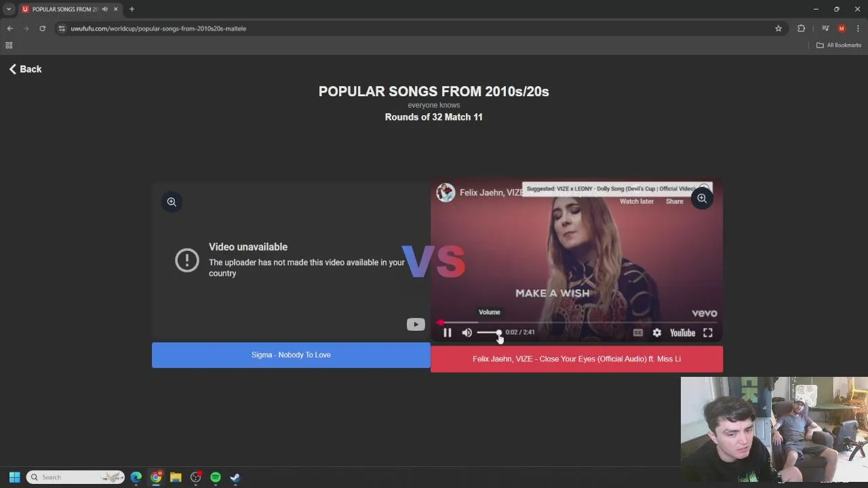Click the browser back arrow
The image size is (868, 488).
[9, 28]
